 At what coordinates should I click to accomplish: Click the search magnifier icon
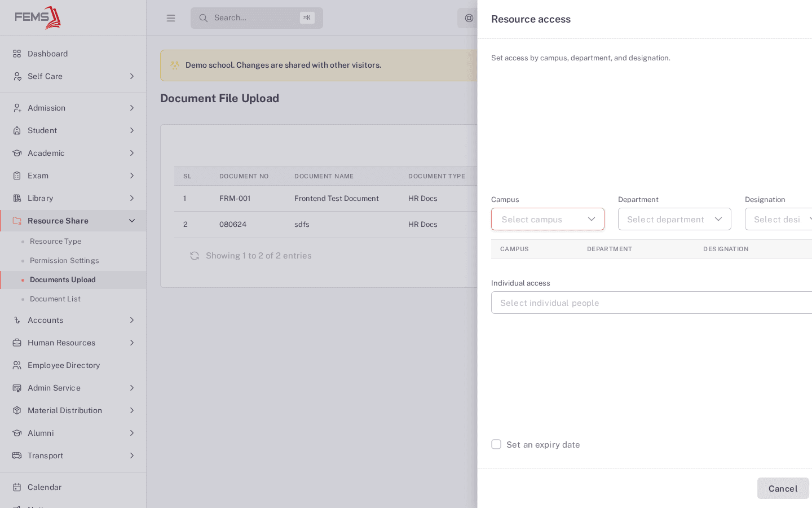(204, 18)
